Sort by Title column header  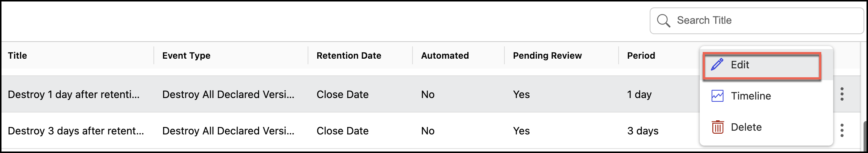(17, 56)
